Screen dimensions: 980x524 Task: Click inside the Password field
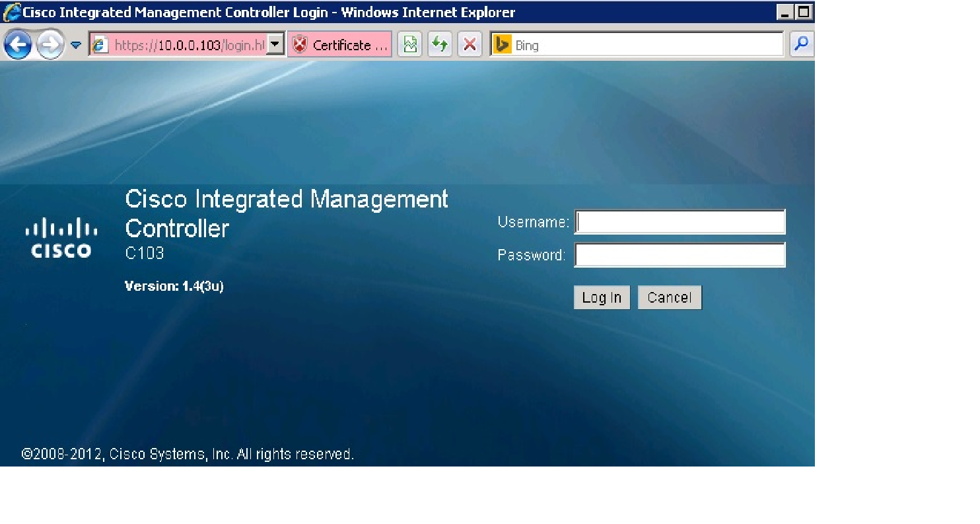[680, 255]
